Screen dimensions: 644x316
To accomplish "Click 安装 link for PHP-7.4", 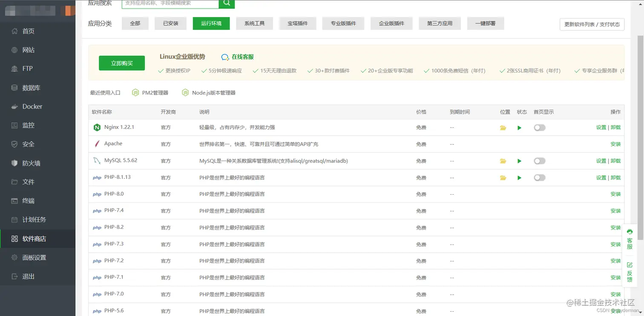I will [615, 211].
